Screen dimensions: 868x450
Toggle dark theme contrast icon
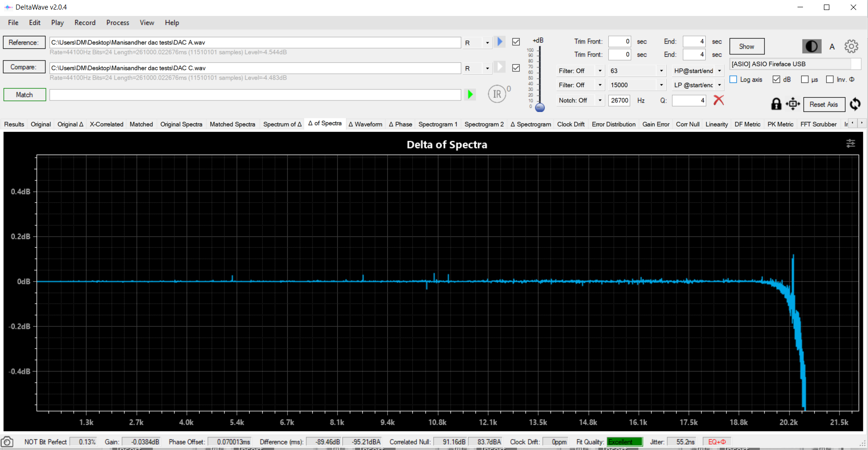pyautogui.click(x=812, y=46)
